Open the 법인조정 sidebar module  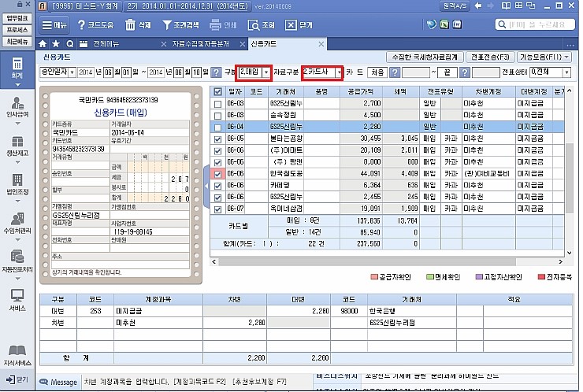coord(17,185)
